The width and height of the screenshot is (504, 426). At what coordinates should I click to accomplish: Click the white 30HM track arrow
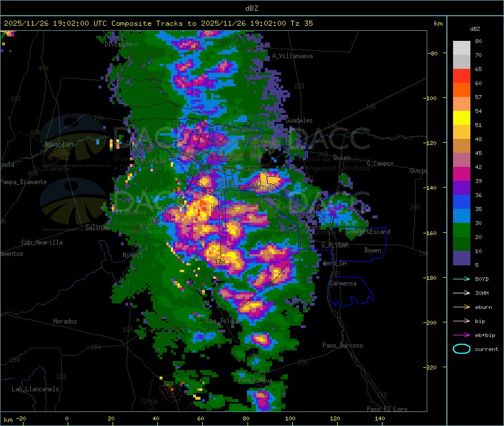461,293
